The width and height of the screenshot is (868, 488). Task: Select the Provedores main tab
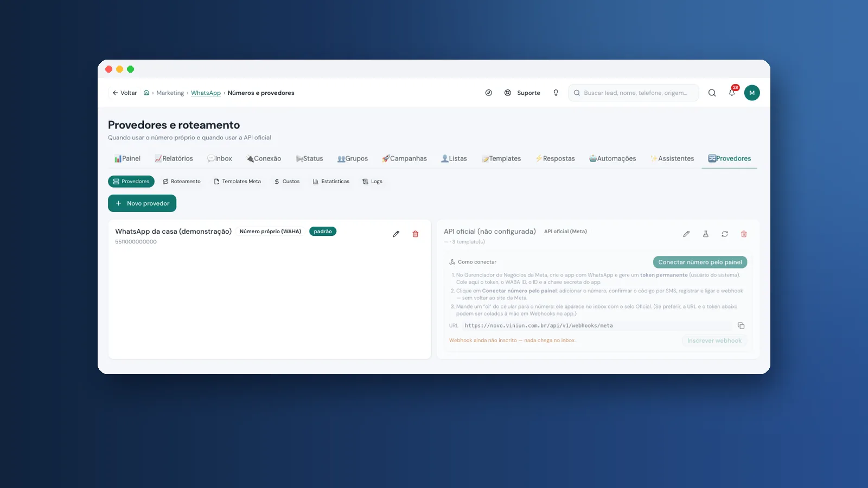click(x=730, y=158)
